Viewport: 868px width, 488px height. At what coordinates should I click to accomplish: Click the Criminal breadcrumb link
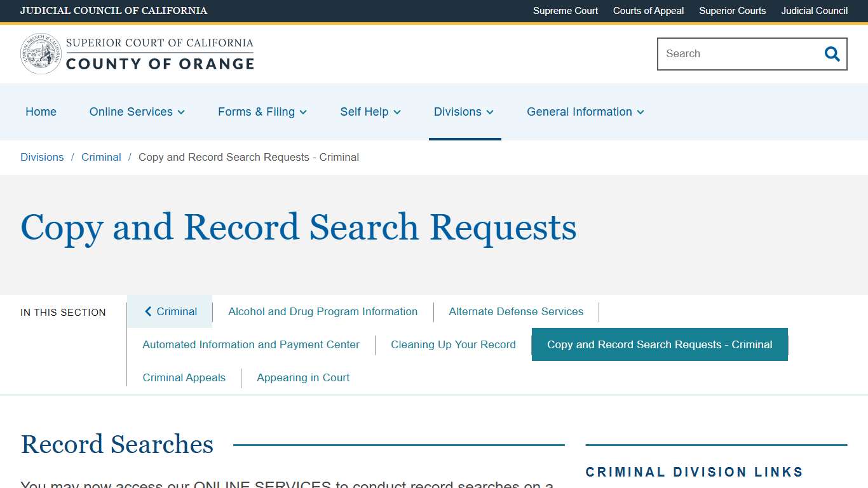(x=101, y=157)
